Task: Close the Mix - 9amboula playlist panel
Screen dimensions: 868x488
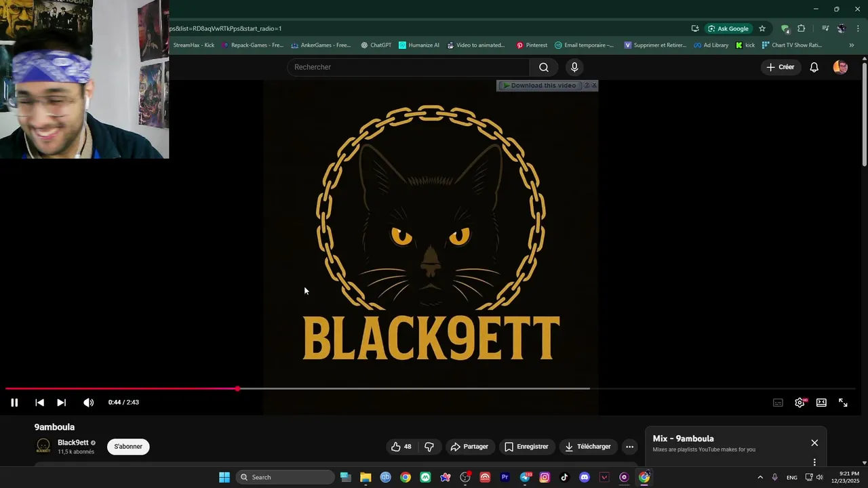Action: (x=814, y=443)
